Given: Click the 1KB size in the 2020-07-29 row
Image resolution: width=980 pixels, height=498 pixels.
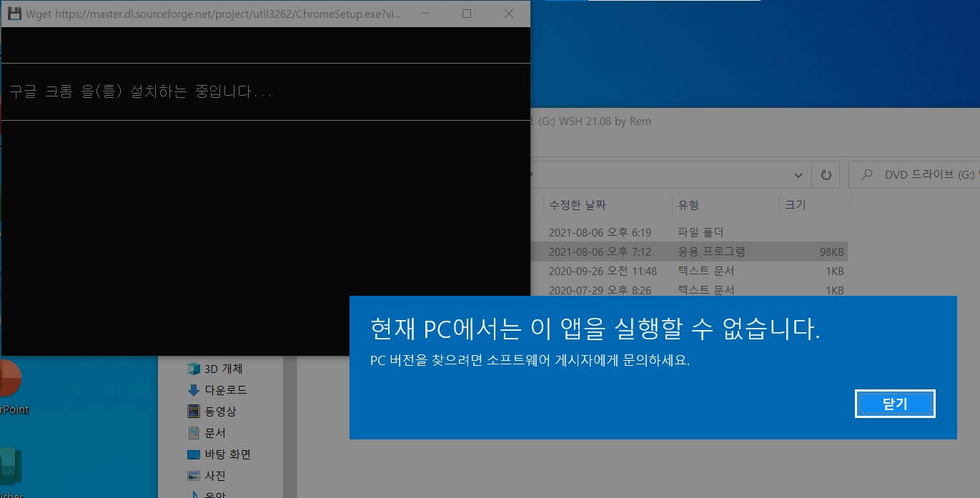Looking at the screenshot, I should (835, 291).
